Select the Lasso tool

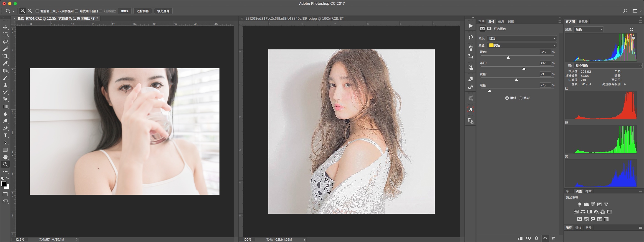point(5,42)
